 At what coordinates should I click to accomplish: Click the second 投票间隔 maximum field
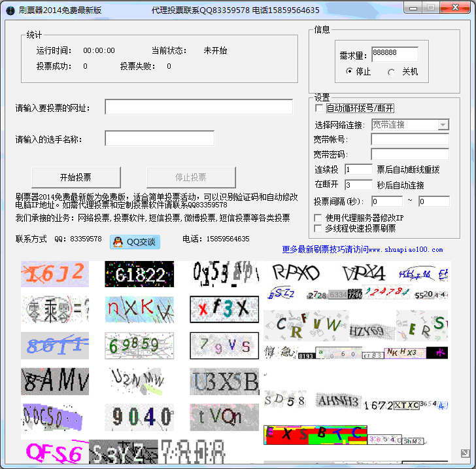[434, 201]
